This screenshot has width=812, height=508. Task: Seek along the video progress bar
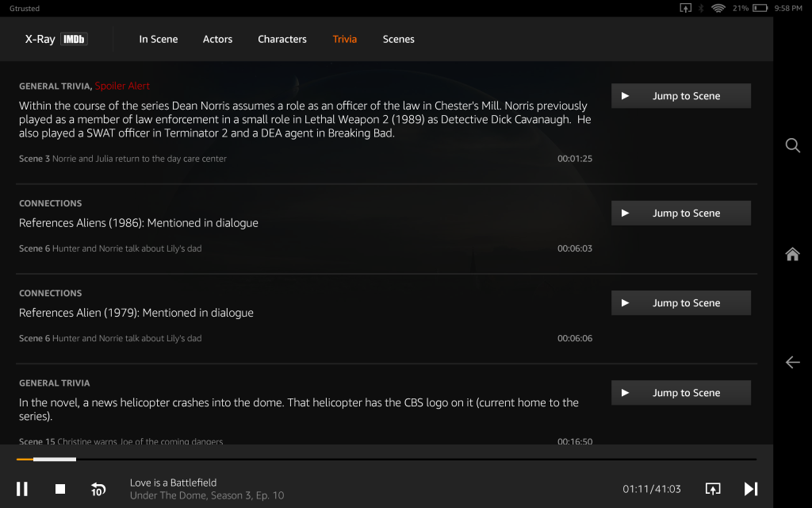pyautogui.click(x=386, y=460)
